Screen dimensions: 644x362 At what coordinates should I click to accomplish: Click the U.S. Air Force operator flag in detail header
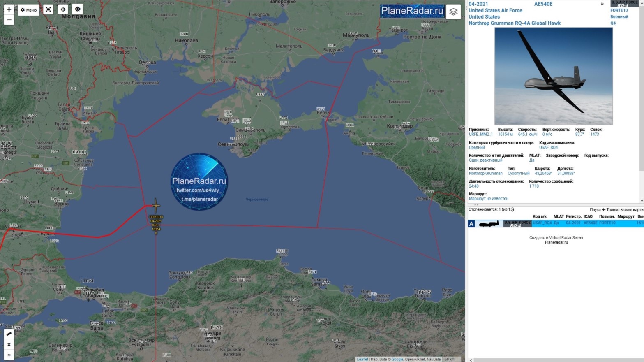(625, 4)
